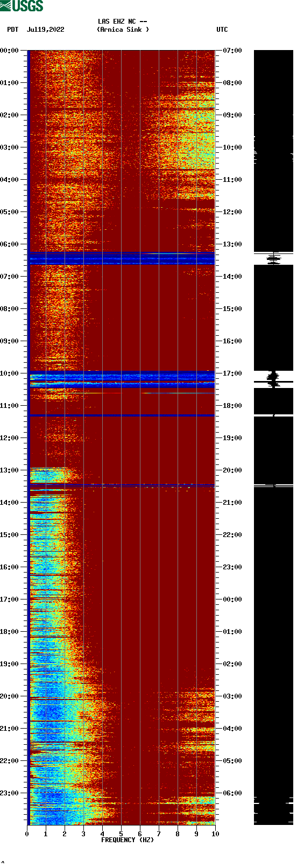Viewport: 297px width, 868px height.
Task: Click the date 'Jul19,2022'
Action: pyautogui.click(x=45, y=30)
